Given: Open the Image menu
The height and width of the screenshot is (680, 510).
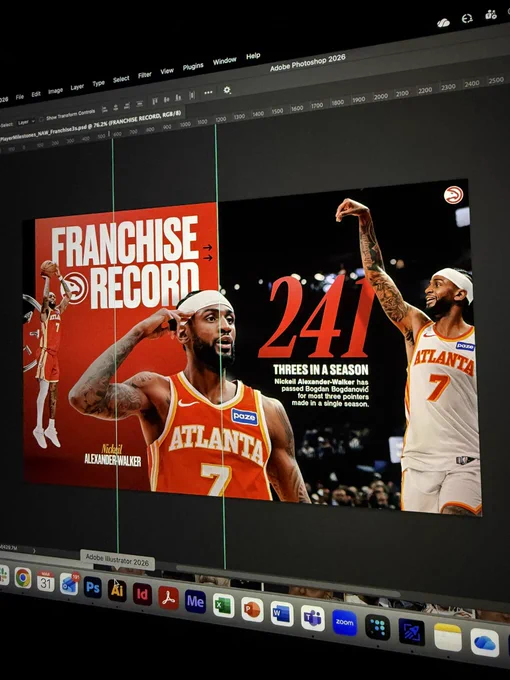Looking at the screenshot, I should click(56, 91).
